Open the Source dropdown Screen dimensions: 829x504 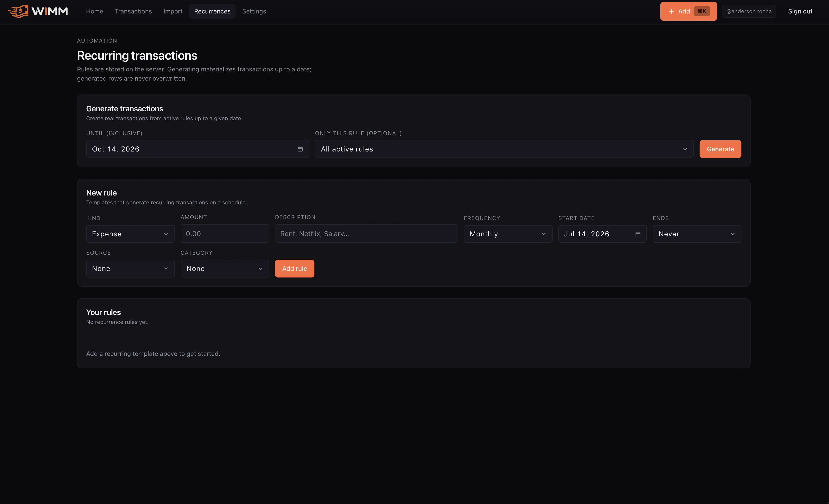[x=130, y=268]
